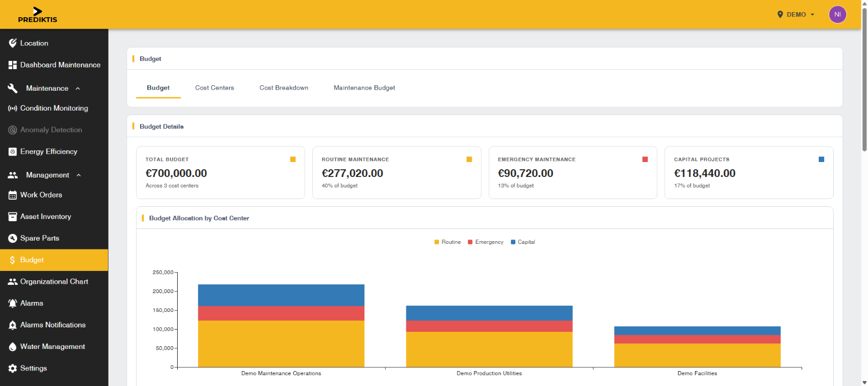Toggle Emergency series in chart legend
Viewport: 868px width, 386px height.
pyautogui.click(x=485, y=242)
